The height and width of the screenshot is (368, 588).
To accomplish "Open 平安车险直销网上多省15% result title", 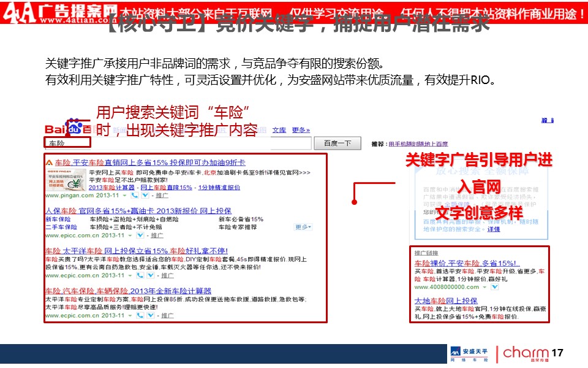I will (150, 163).
